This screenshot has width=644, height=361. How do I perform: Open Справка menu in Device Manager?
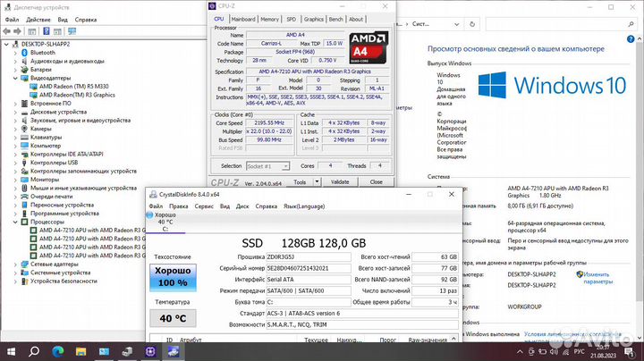click(x=86, y=20)
